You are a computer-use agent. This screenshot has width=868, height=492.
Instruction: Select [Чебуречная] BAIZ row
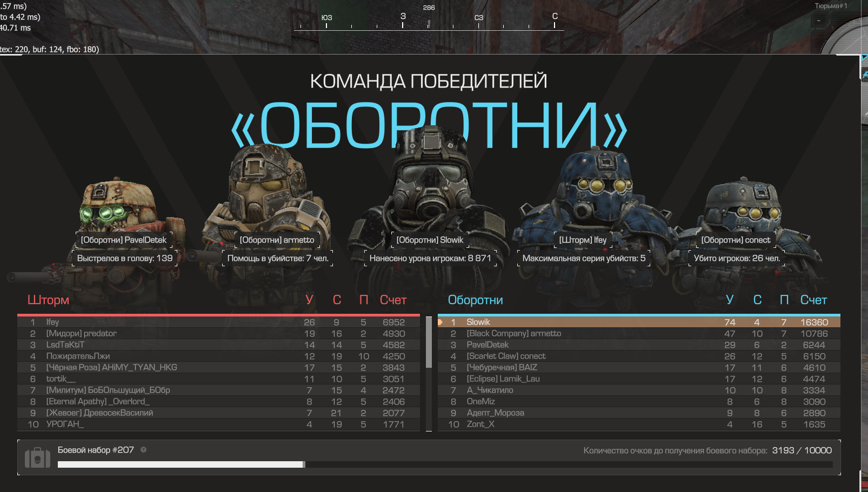tap(639, 367)
